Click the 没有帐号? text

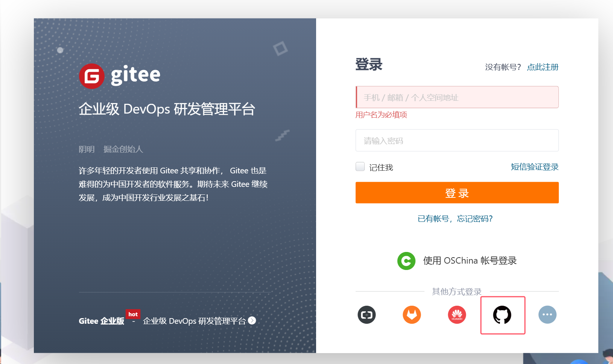coord(503,67)
